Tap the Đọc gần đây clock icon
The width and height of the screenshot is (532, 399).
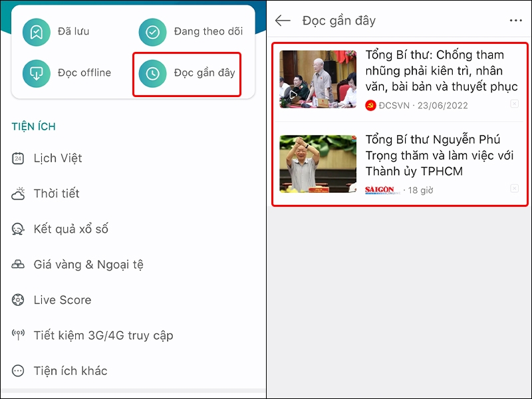tap(152, 73)
